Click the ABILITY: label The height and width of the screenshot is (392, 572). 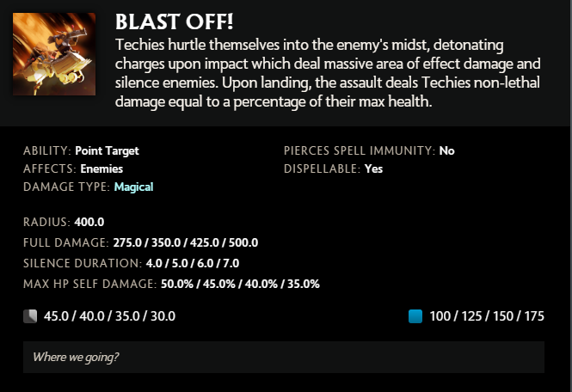(46, 150)
